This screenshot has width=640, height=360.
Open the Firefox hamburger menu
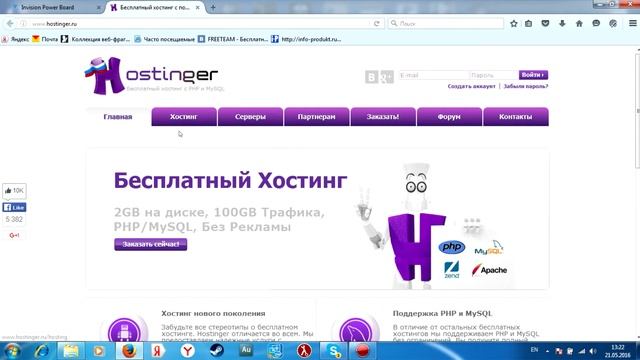click(632, 24)
